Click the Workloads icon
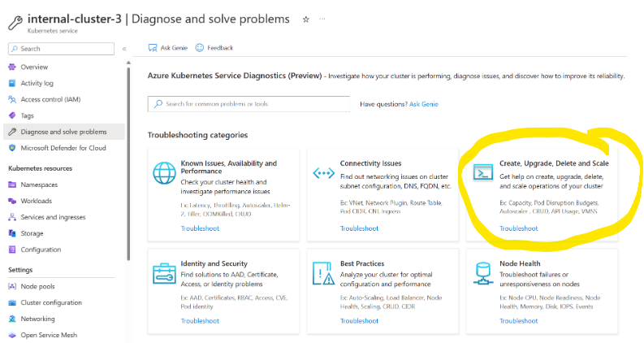 tap(12, 201)
